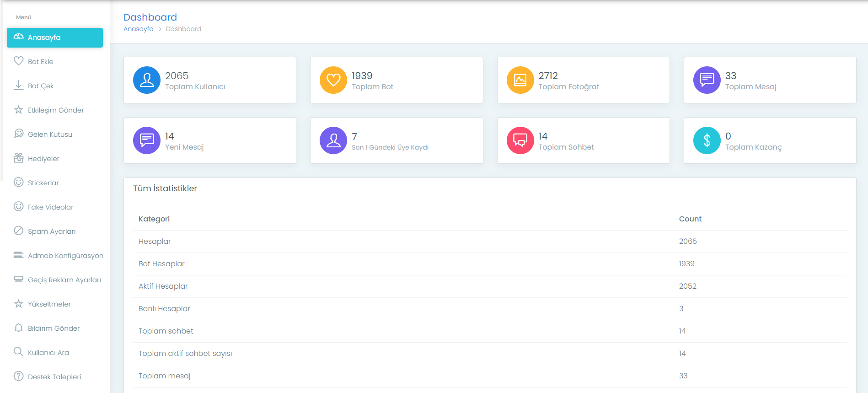
Task: Click the purple Toplam Mesaj chat icon
Action: click(707, 80)
